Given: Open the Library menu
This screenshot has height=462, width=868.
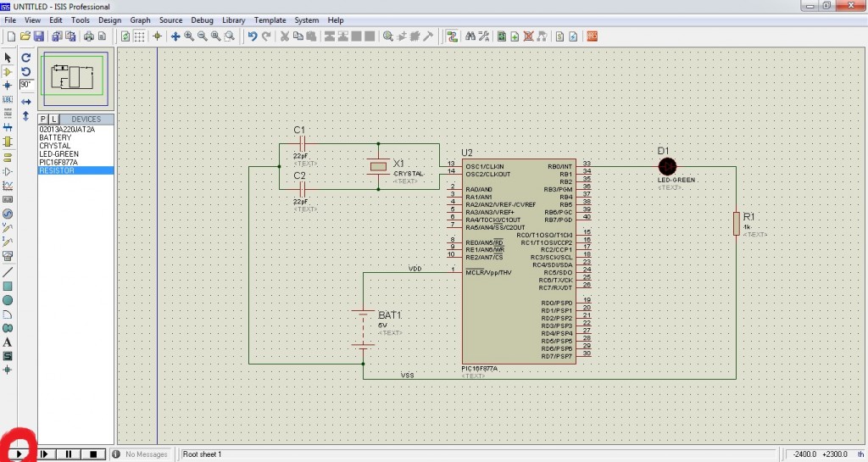Looking at the screenshot, I should tap(234, 19).
